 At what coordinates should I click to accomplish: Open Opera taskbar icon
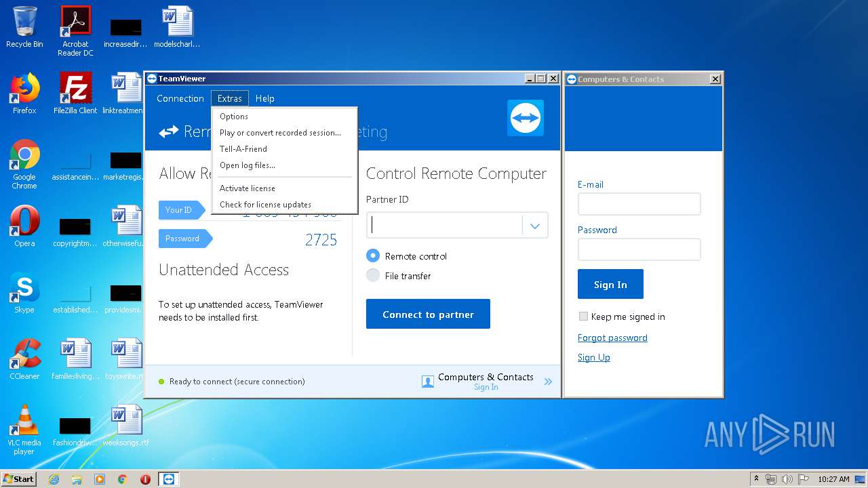click(x=145, y=479)
